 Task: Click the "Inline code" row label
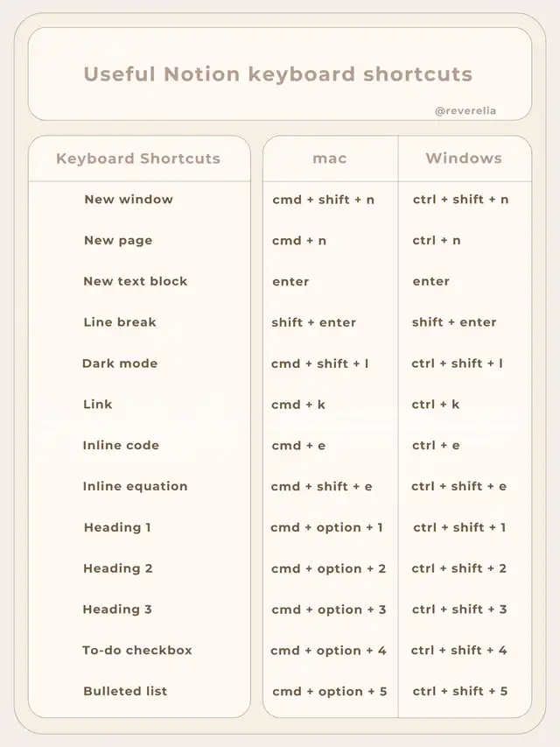tap(121, 445)
